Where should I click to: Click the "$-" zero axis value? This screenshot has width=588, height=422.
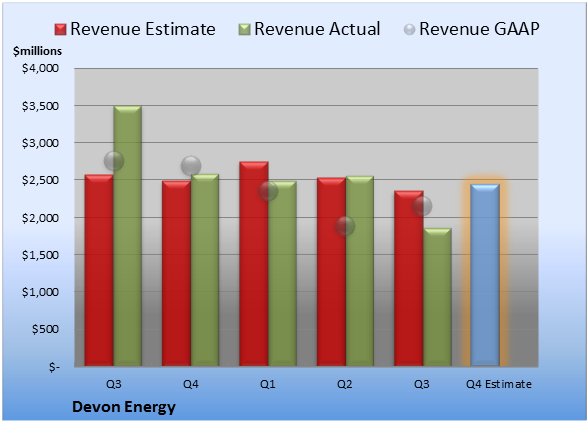pyautogui.click(x=54, y=367)
